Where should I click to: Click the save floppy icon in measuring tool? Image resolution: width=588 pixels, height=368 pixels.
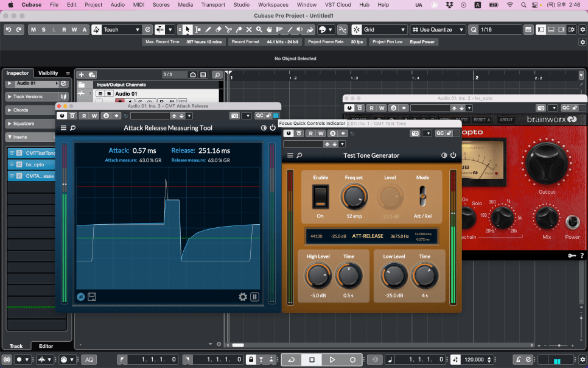[x=92, y=297]
